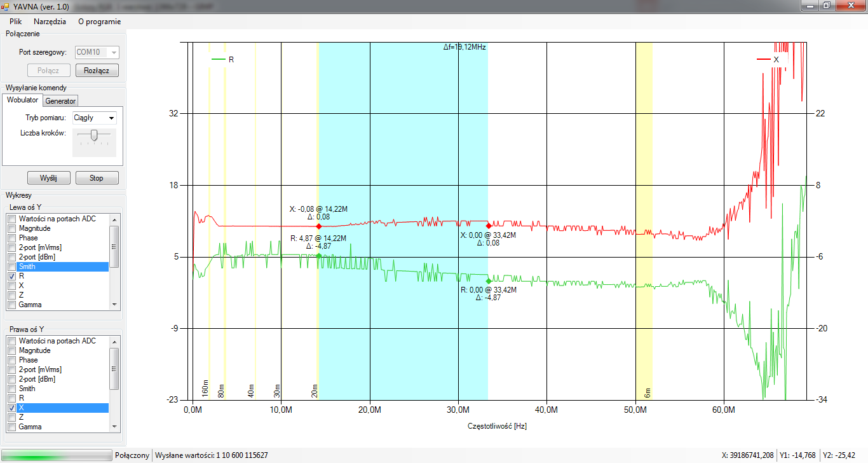This screenshot has width=868, height=463.
Task: Open the Plik menu
Action: pyautogui.click(x=16, y=22)
